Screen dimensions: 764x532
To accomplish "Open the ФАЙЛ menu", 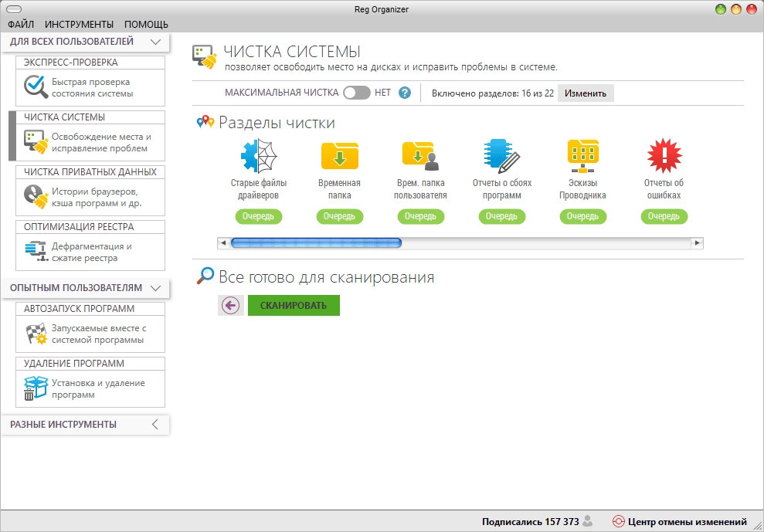I will pos(21,25).
